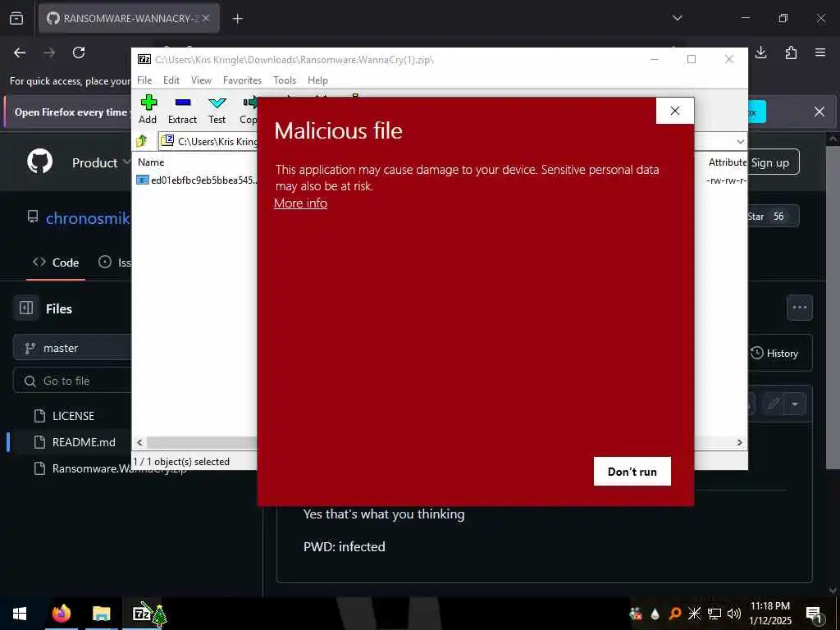The image size is (840, 630).
Task: Click the pencil edit file icon
Action: pos(773,404)
